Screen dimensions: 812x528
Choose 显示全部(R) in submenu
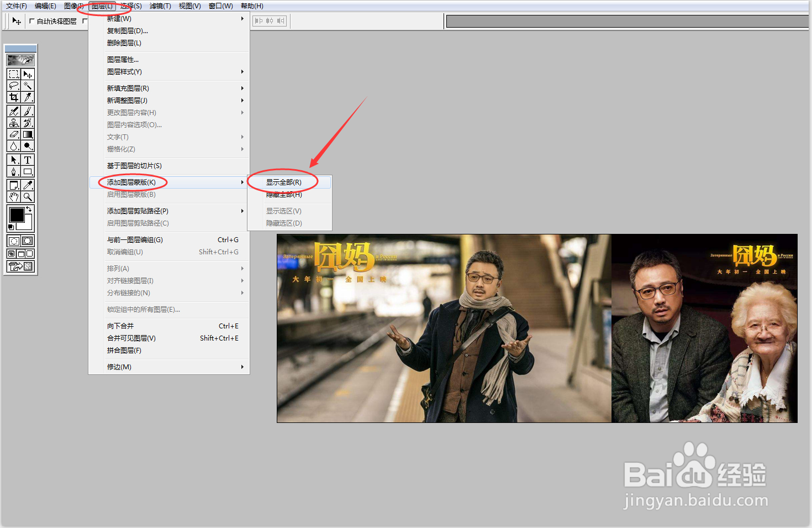[289, 182]
